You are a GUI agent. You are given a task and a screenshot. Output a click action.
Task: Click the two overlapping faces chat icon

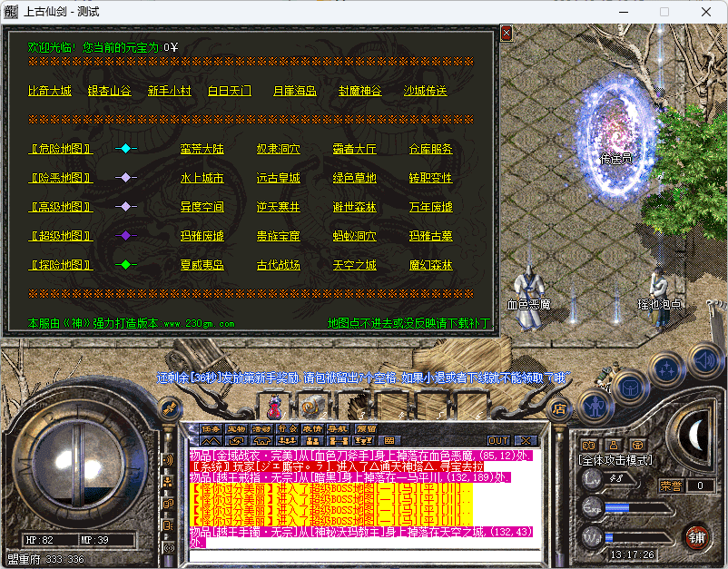click(168, 504)
